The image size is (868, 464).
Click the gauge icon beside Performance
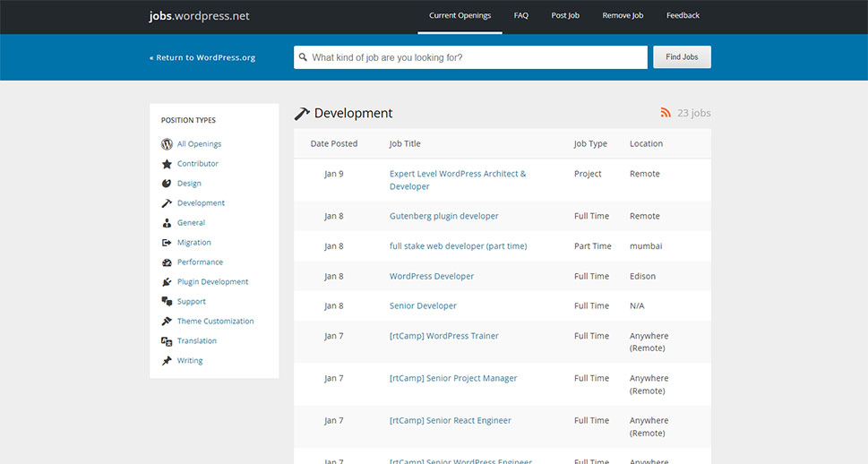pyautogui.click(x=167, y=262)
